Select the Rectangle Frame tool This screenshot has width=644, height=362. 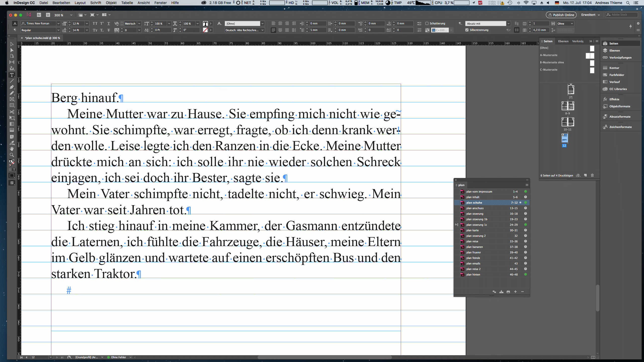[12, 99]
